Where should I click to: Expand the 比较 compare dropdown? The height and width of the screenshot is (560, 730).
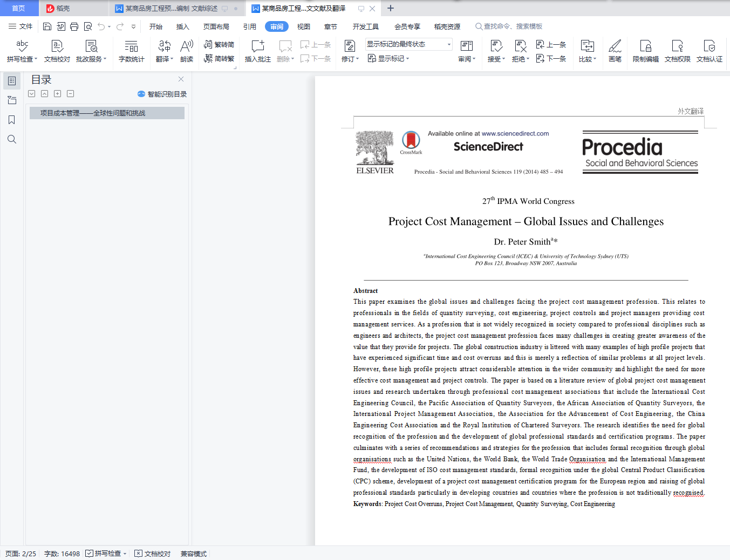(x=595, y=59)
